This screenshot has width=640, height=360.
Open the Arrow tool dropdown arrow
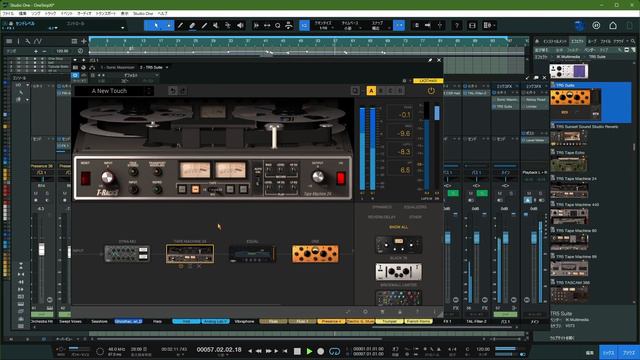[x=168, y=25]
